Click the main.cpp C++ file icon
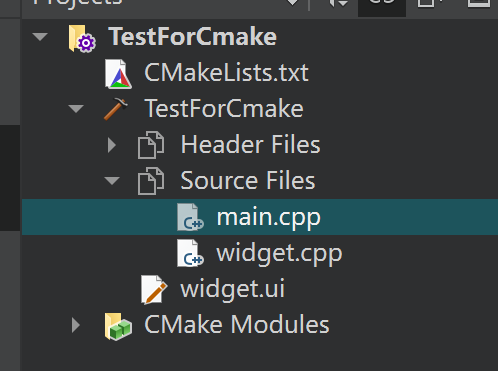The width and height of the screenshot is (498, 371). pos(190,217)
